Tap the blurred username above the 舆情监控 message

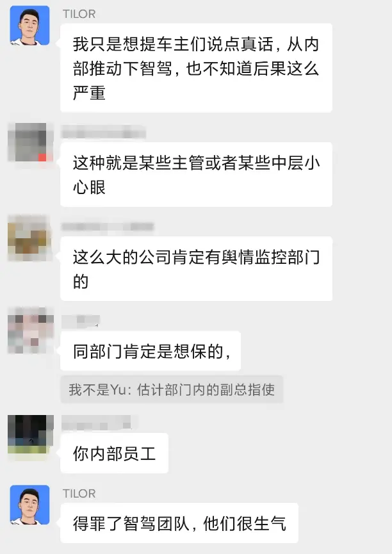108,227
